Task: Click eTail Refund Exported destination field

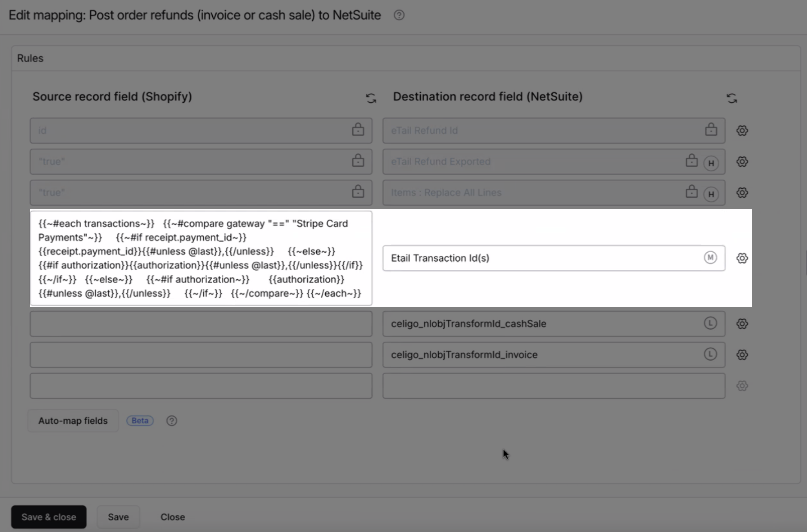Action: coord(554,162)
